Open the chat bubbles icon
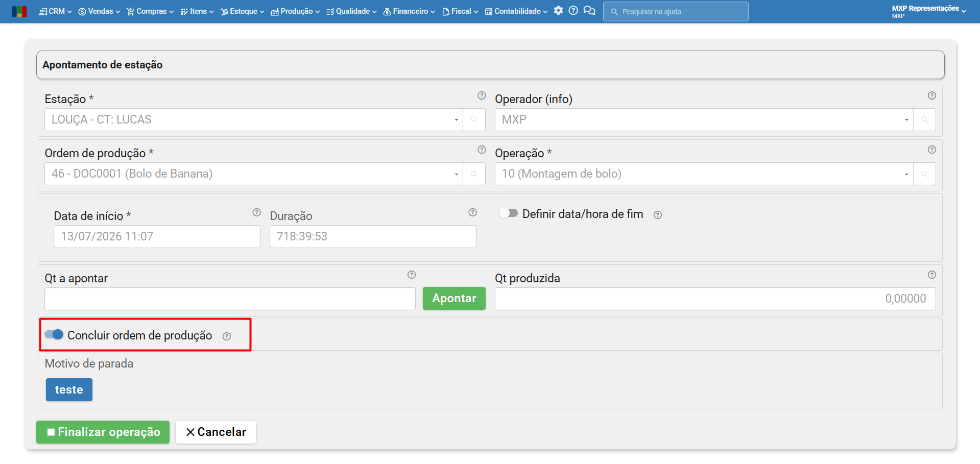 click(589, 11)
